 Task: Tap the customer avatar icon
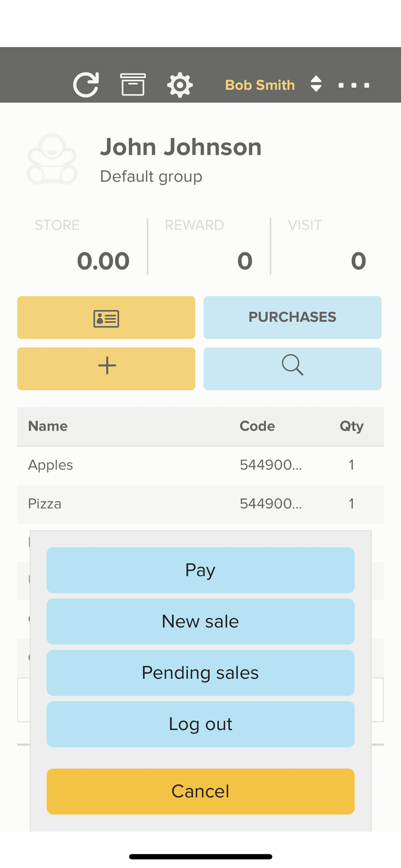click(52, 159)
